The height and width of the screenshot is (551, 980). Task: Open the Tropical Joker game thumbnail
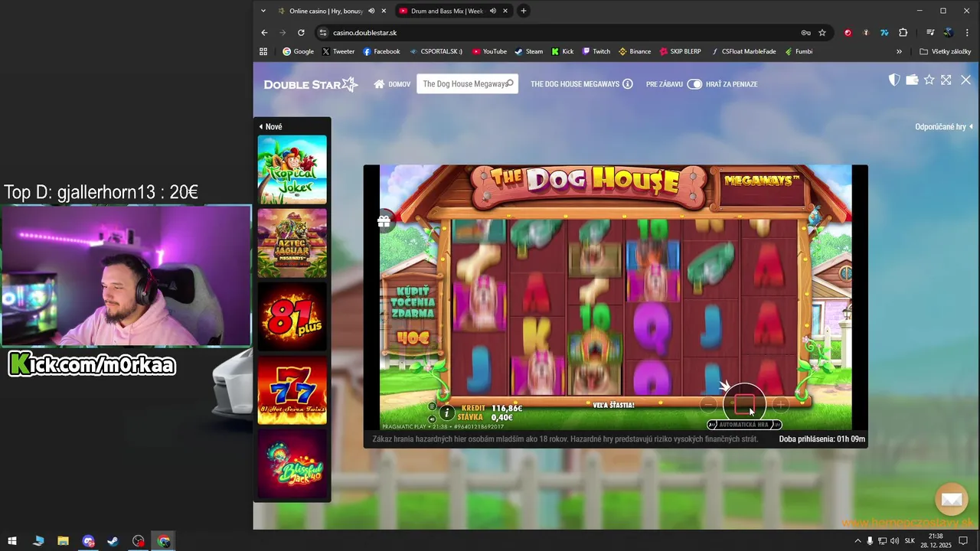[292, 170]
